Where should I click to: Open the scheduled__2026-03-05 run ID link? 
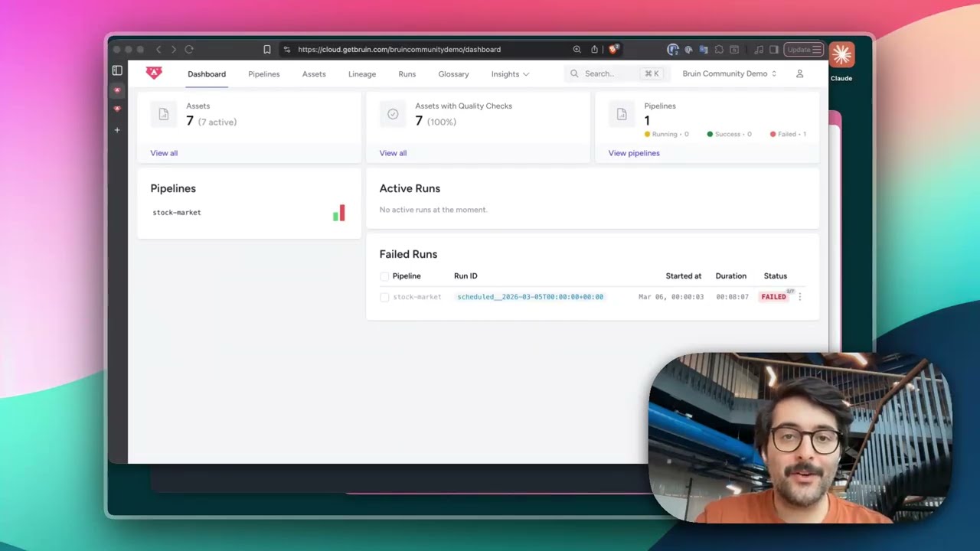click(530, 297)
